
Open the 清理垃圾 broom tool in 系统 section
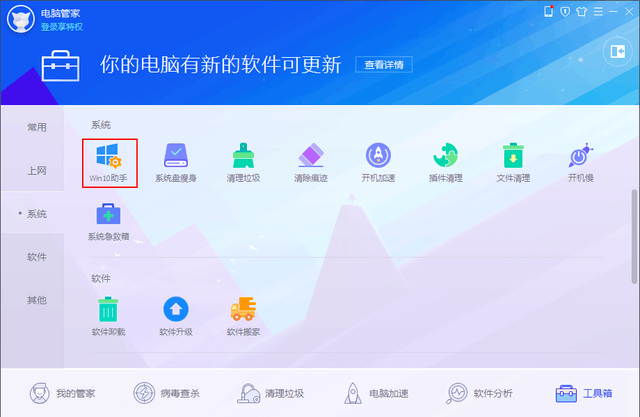tap(243, 163)
